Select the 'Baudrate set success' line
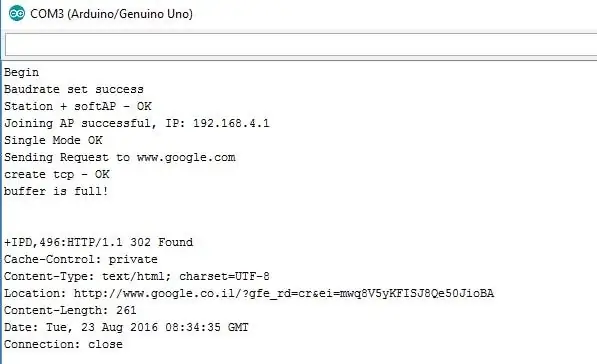This screenshot has height=364, width=597. point(74,89)
